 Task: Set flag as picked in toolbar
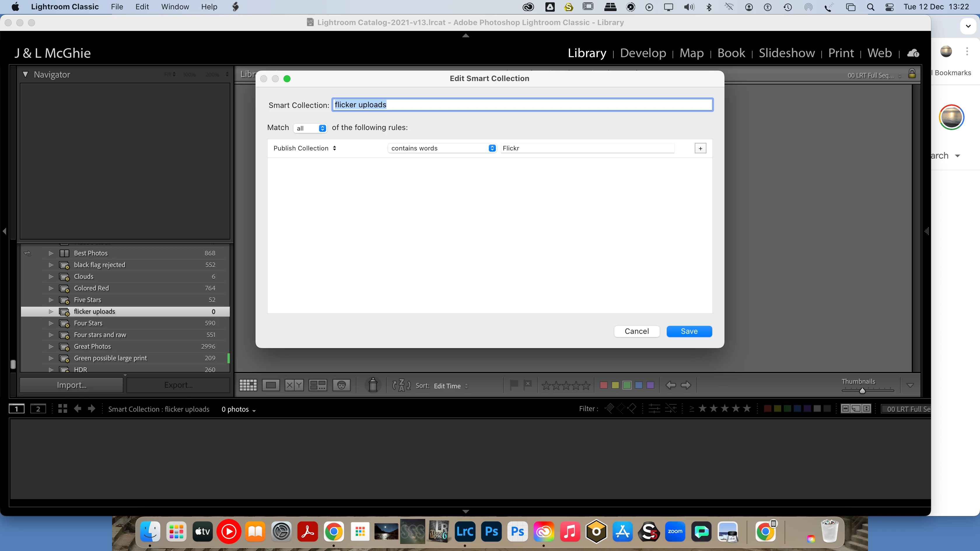click(514, 385)
